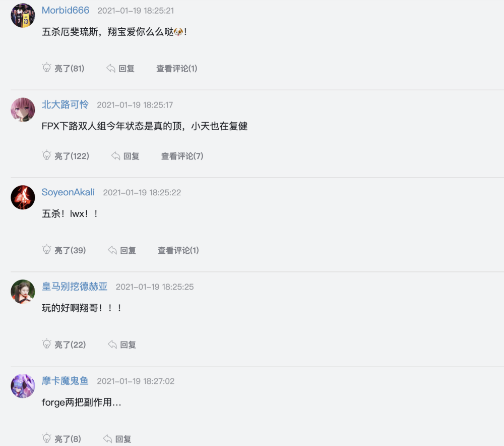Open 皇马别挖德赫亚's username link
504x446 pixels.
[75, 287]
